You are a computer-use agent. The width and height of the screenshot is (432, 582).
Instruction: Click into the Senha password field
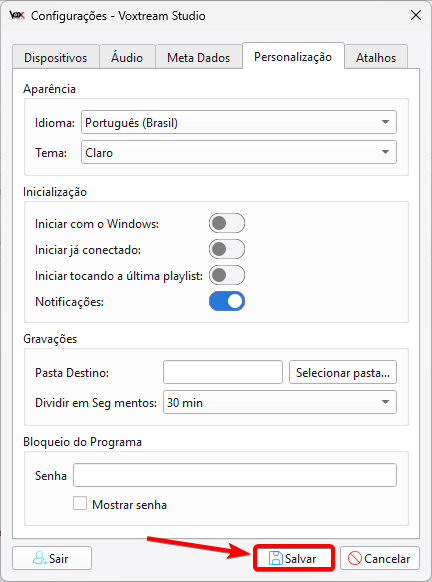tap(235, 475)
